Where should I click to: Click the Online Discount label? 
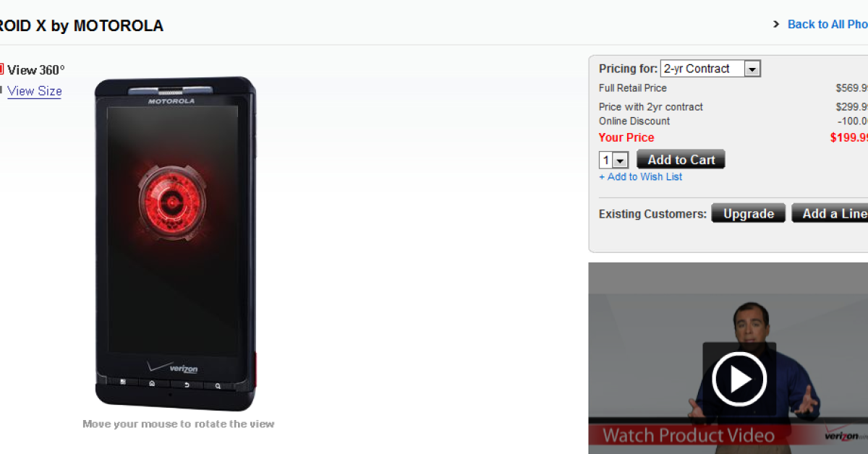[634, 121]
